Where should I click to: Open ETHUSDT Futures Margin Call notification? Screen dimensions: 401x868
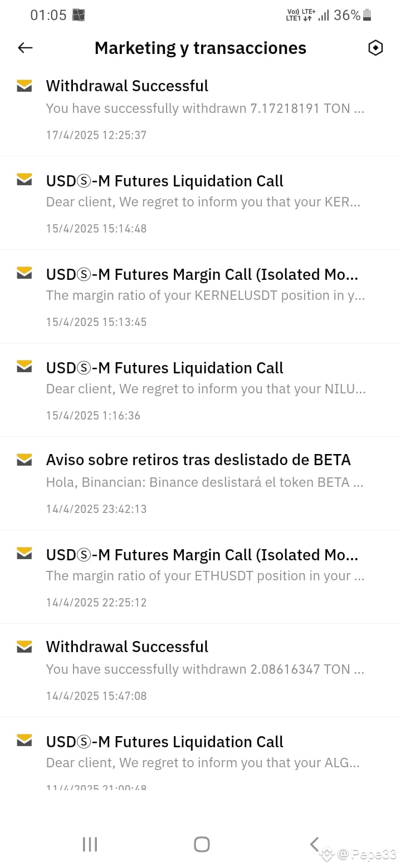(x=200, y=577)
